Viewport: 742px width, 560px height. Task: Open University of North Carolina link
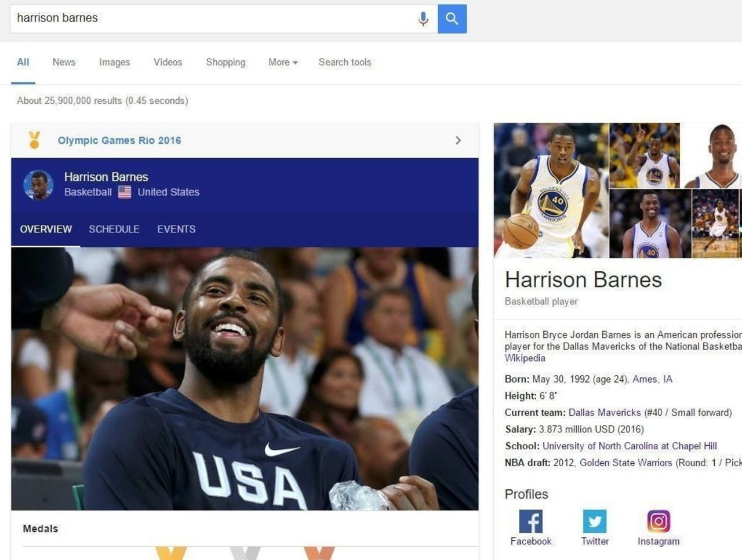tap(630, 446)
